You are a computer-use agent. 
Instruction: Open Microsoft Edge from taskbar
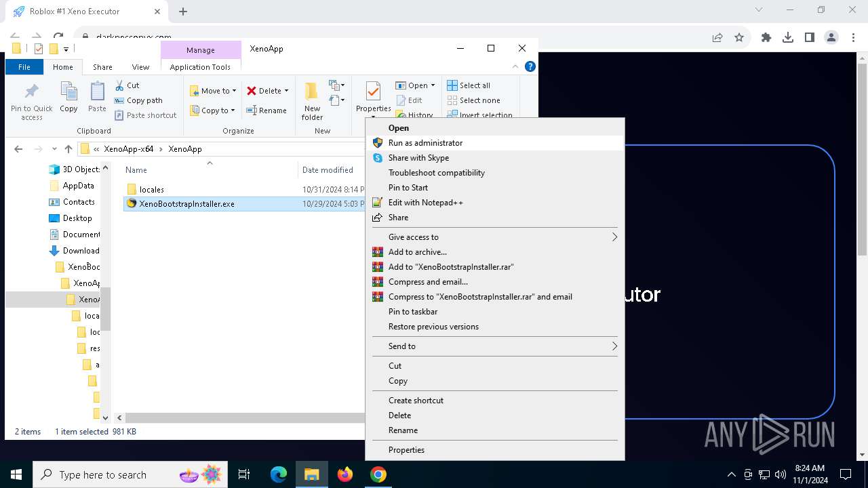(x=279, y=474)
